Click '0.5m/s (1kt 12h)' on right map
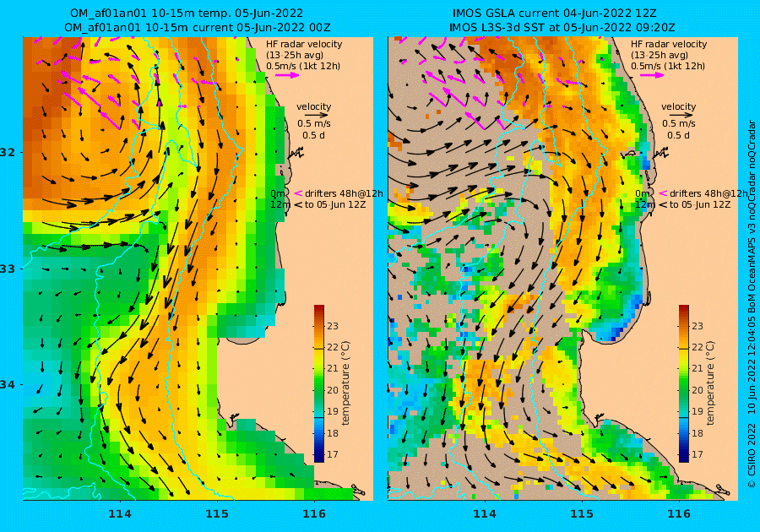Image resolution: width=760 pixels, height=532 pixels. pos(667,66)
